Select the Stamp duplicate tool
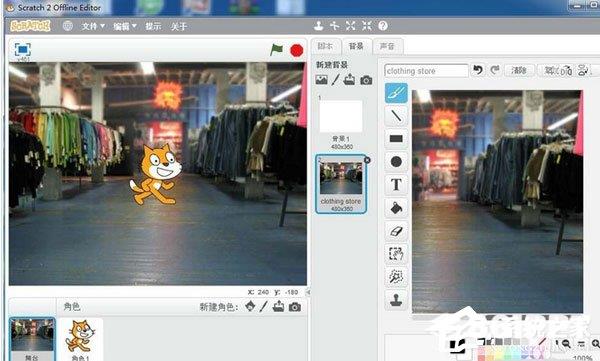The width and height of the screenshot is (600, 361). (x=396, y=300)
